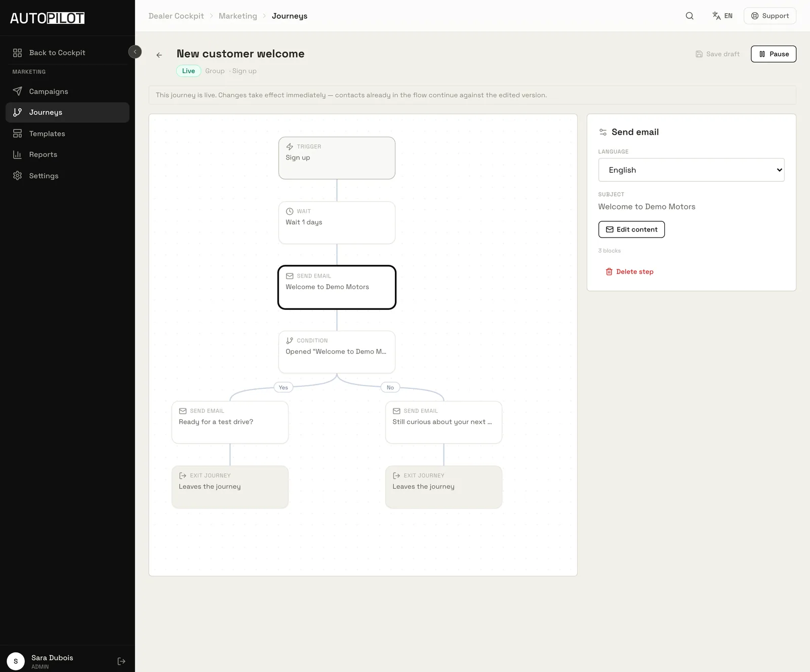
Task: Select the Ready for a test drive node
Action: point(230,422)
